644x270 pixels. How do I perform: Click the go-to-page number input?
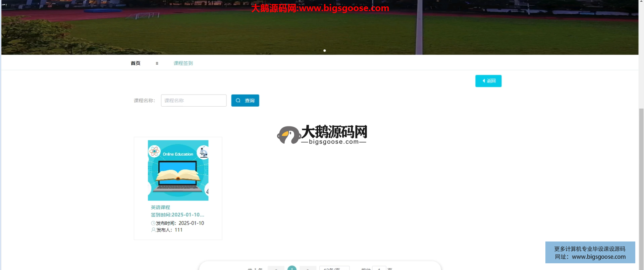click(x=379, y=268)
